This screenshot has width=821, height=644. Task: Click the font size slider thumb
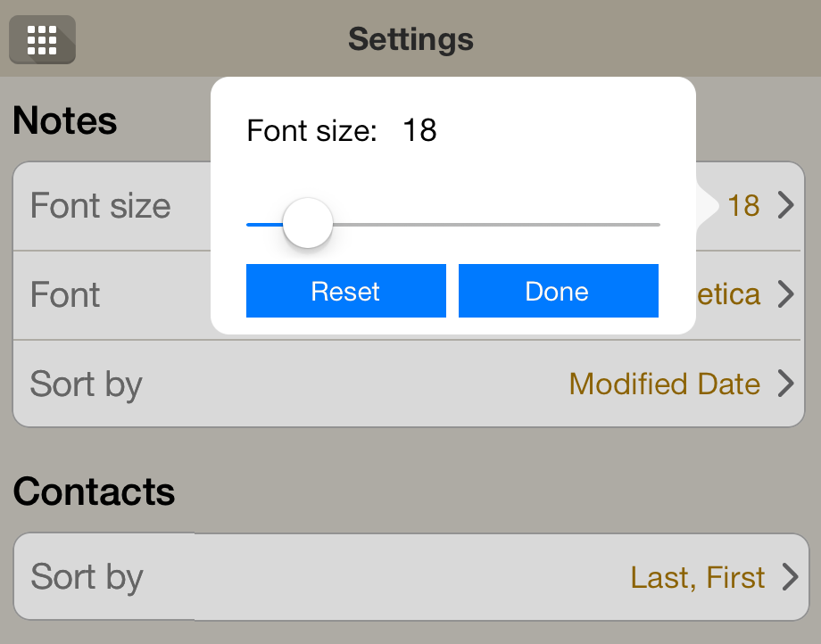pos(308,223)
